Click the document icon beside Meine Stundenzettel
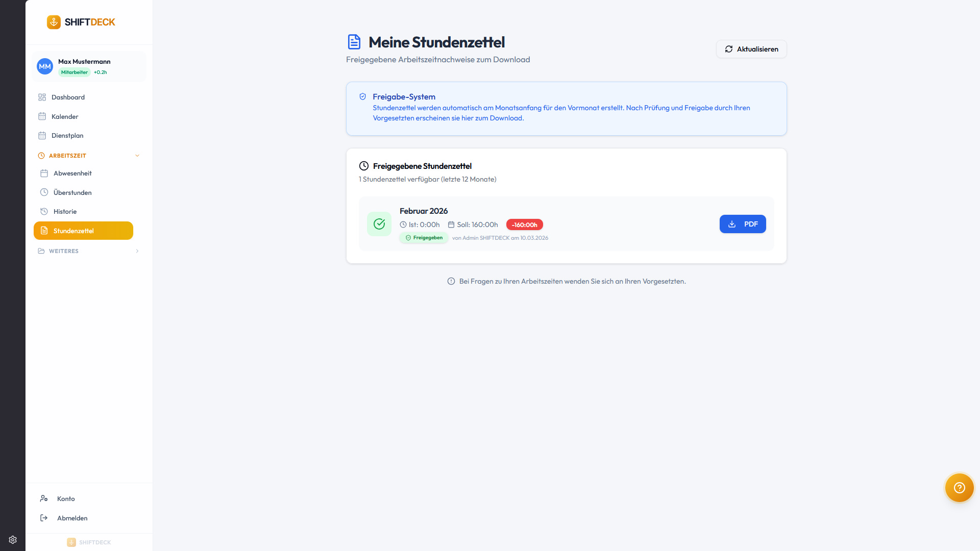 point(354,42)
